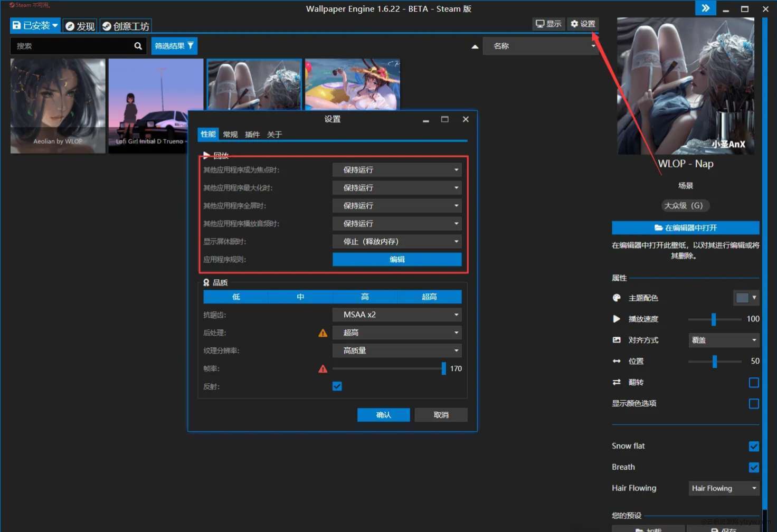
Task: Click the palette icon beside 主题配色
Action: [617, 298]
